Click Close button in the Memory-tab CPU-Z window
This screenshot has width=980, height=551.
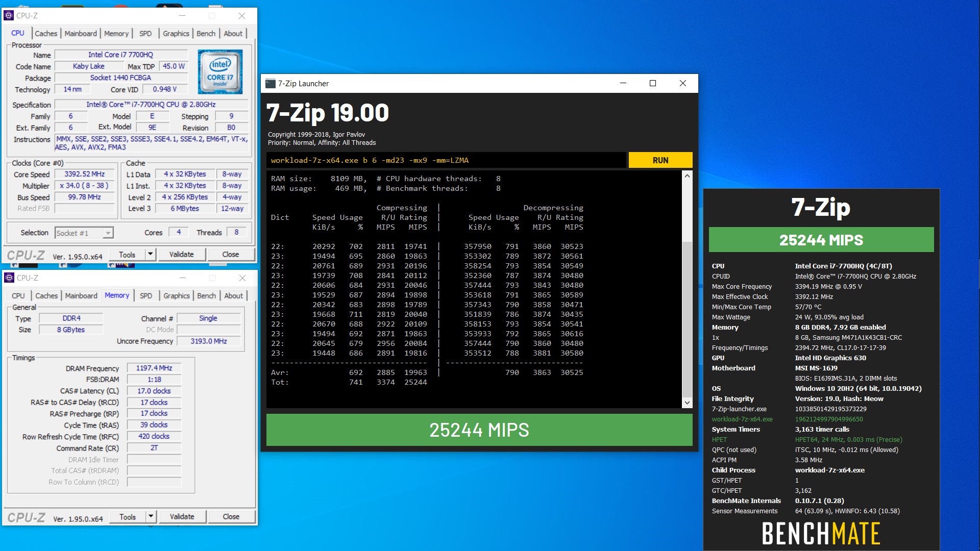[231, 516]
